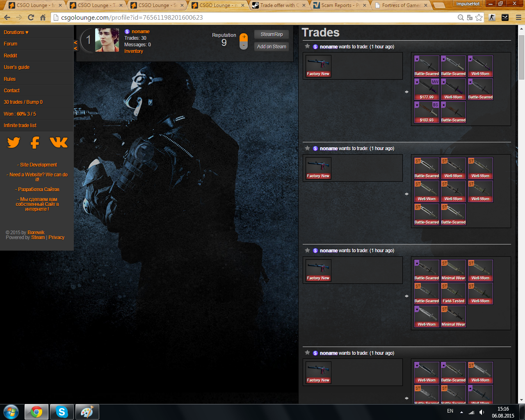Favorite the second trade with star
The image size is (525, 420).
(307, 148)
